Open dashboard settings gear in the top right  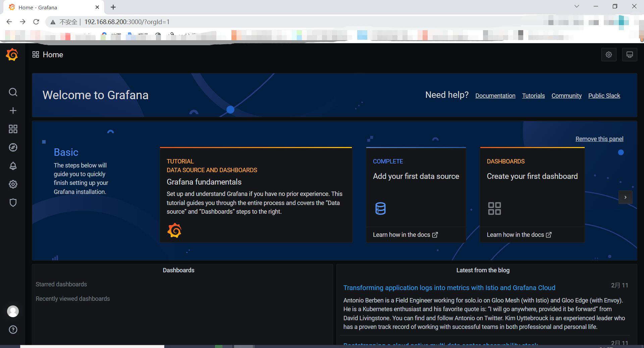[x=609, y=55]
